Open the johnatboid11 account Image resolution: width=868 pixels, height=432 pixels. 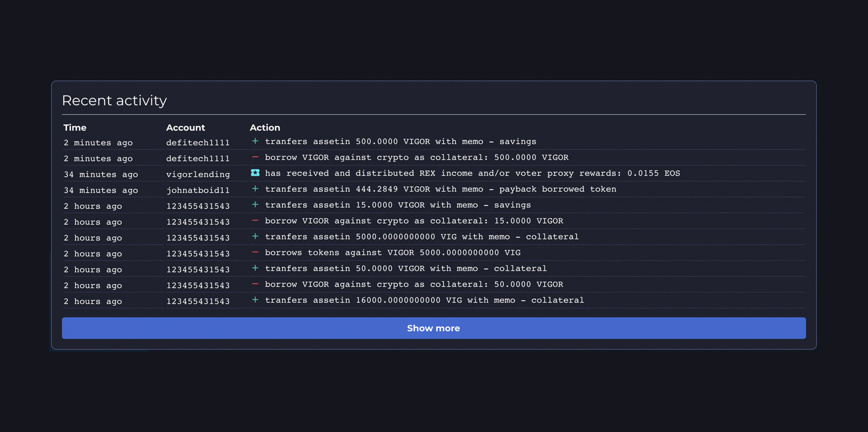(198, 190)
